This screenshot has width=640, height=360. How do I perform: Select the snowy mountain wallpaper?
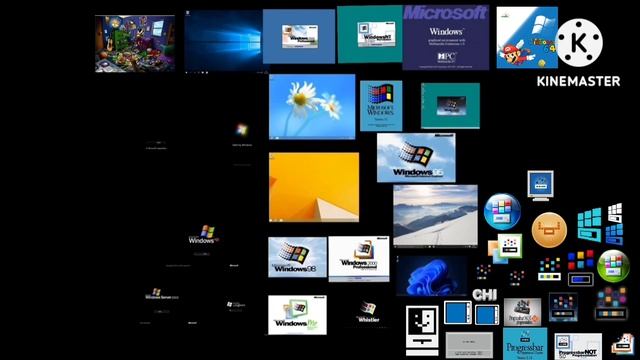tap(435, 216)
